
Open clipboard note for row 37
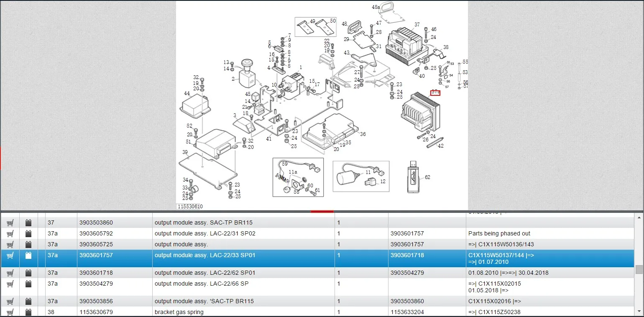point(28,223)
